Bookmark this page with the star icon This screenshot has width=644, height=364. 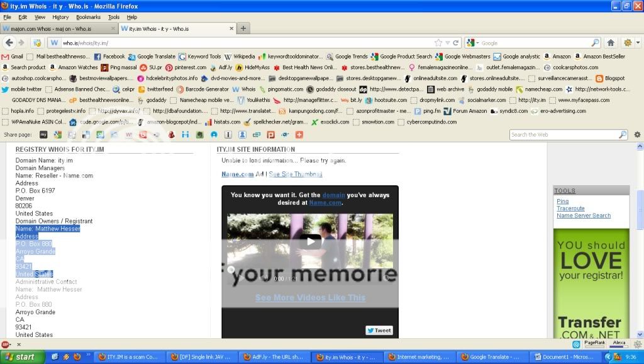click(438, 43)
